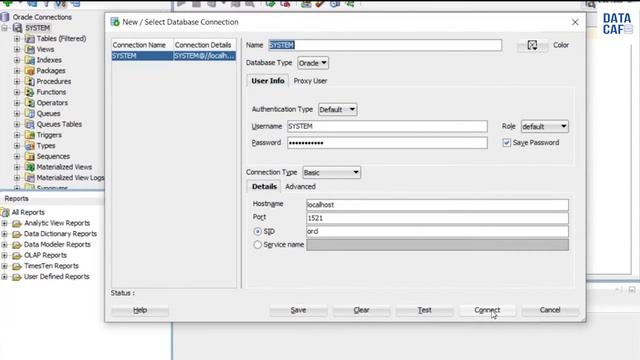Image resolution: width=640 pixels, height=360 pixels.
Task: Open the Connection Type dropdown
Action: 331,173
